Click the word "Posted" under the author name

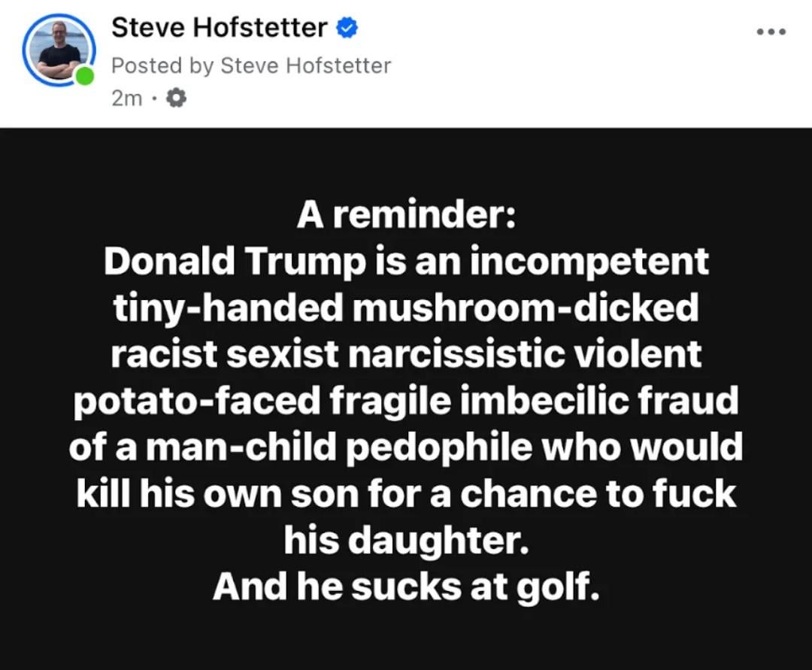147,65
